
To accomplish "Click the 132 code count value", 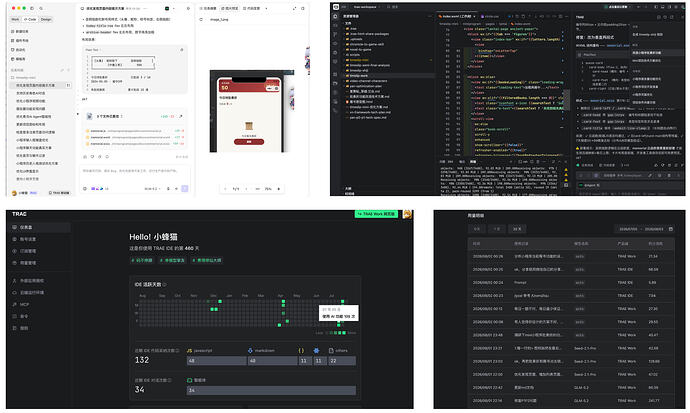I will pyautogui.click(x=142, y=360).
